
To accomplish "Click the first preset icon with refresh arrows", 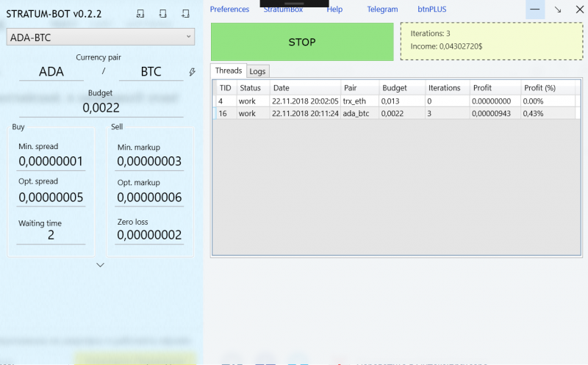I will [140, 14].
